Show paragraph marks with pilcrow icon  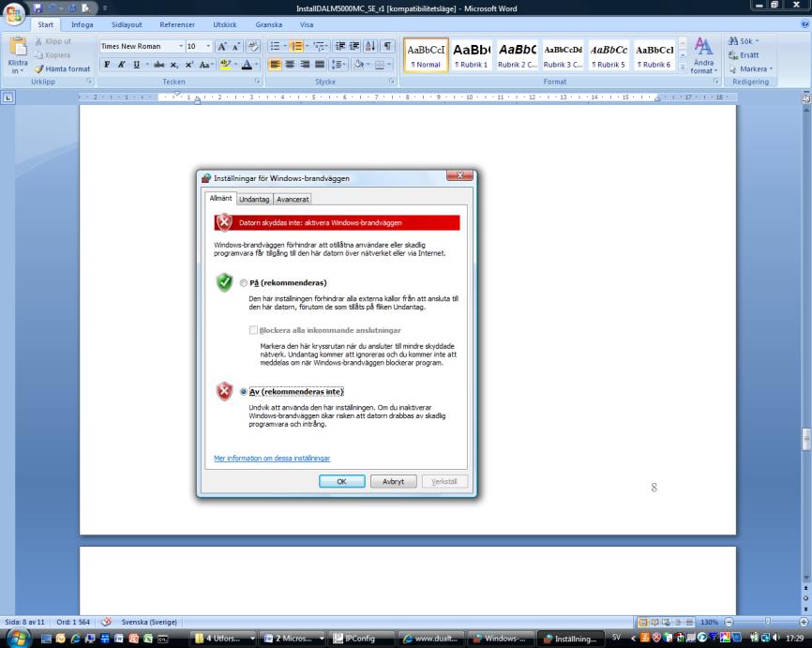pos(387,47)
